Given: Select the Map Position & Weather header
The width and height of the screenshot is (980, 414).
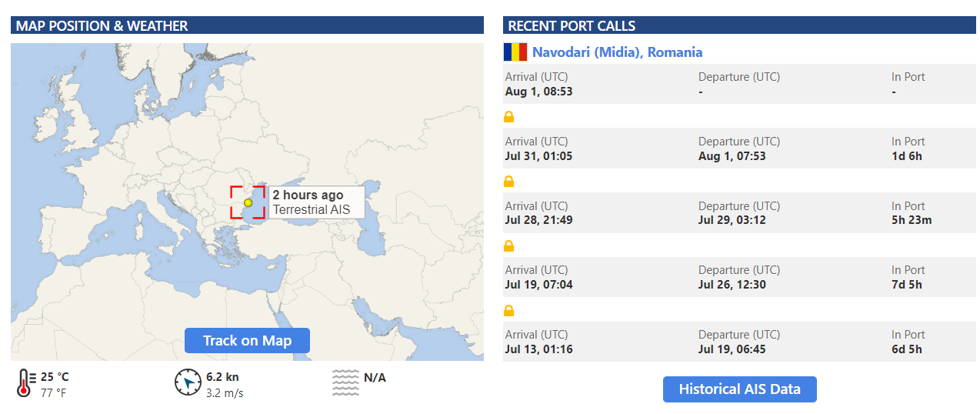Looking at the screenshot, I should (247, 25).
